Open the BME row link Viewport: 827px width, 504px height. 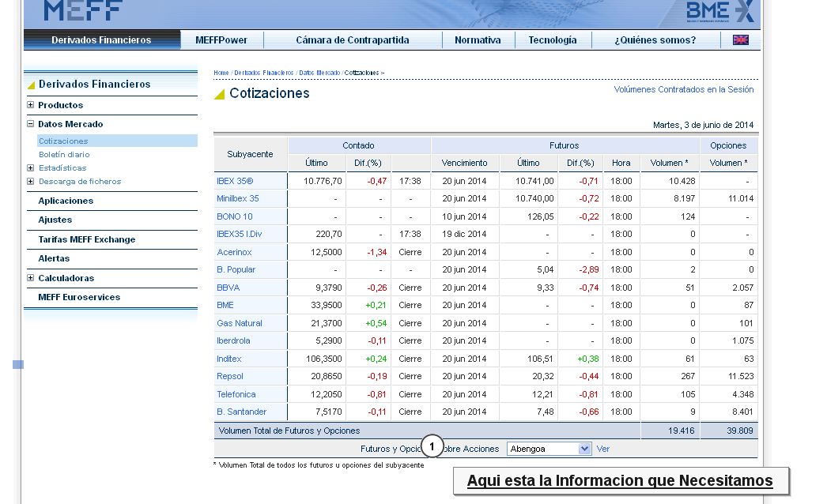coord(225,305)
